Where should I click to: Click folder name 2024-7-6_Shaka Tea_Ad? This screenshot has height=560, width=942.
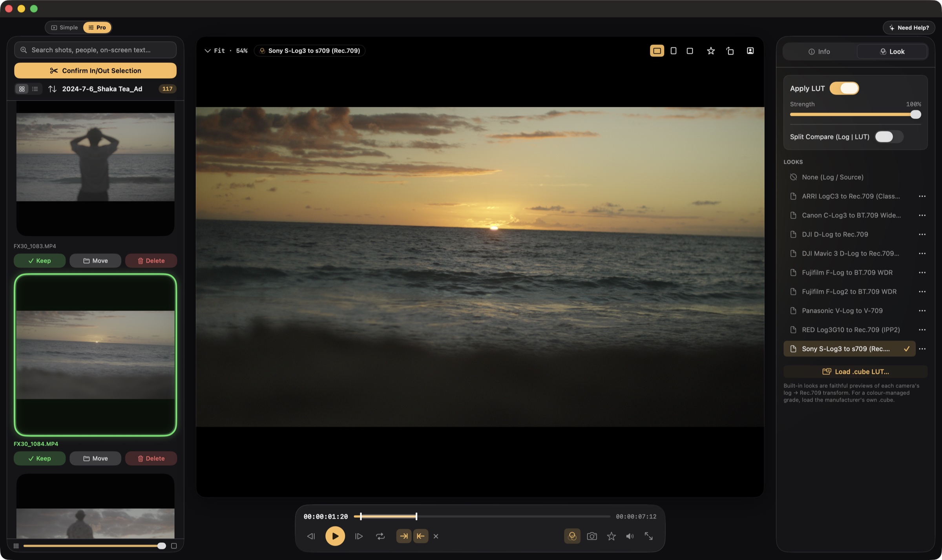click(102, 89)
